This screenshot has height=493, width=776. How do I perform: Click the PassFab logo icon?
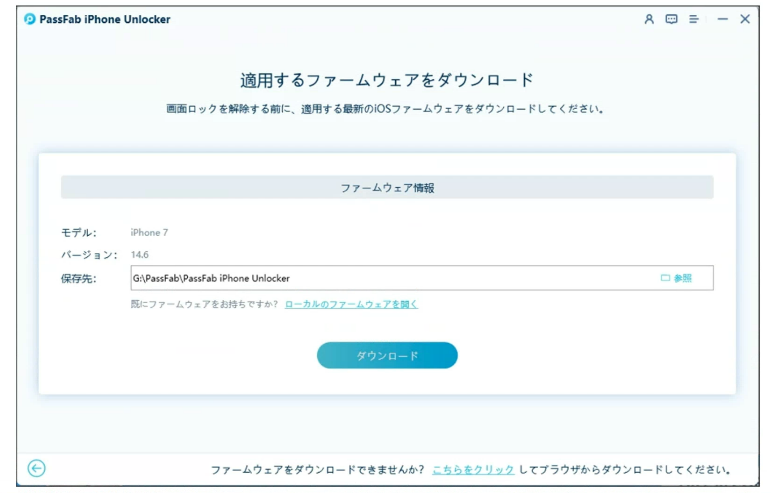tap(30, 19)
